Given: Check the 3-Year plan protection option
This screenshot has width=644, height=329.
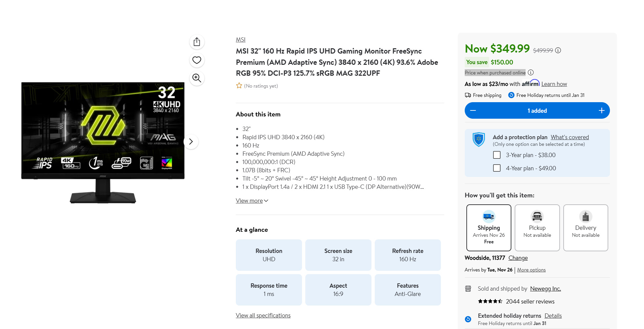Looking at the screenshot, I should point(497,155).
